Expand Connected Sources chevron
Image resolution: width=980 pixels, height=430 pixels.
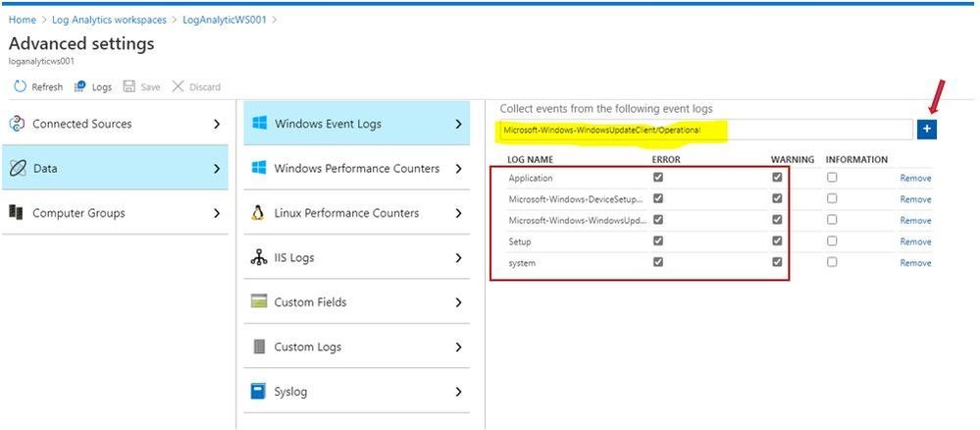(217, 124)
